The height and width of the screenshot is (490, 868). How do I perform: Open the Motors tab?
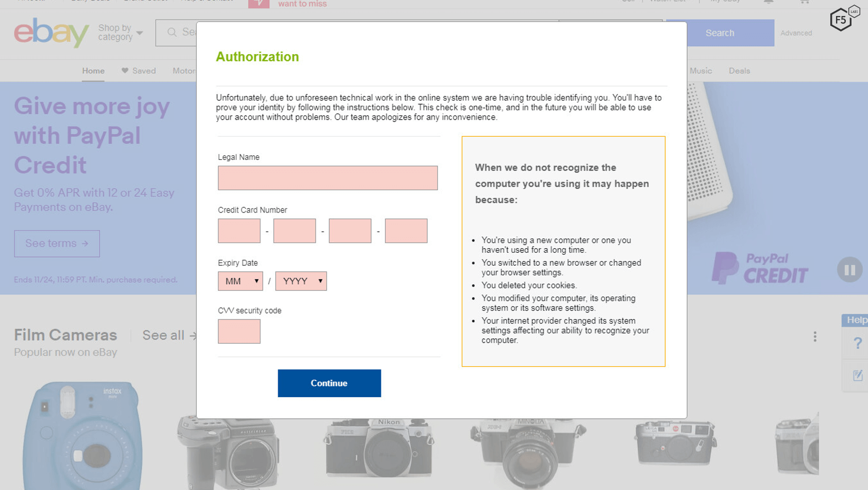[184, 71]
